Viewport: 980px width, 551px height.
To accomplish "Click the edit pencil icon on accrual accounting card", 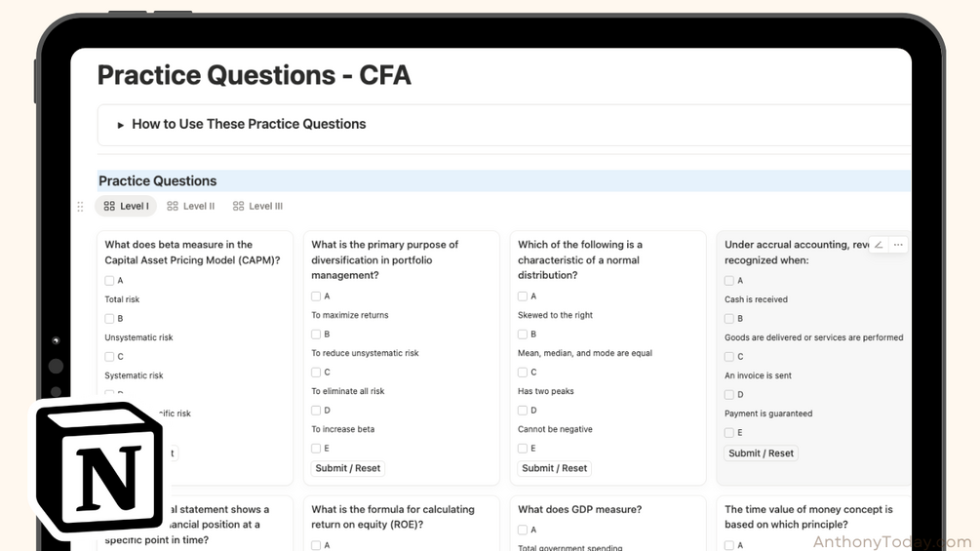I will click(x=879, y=245).
